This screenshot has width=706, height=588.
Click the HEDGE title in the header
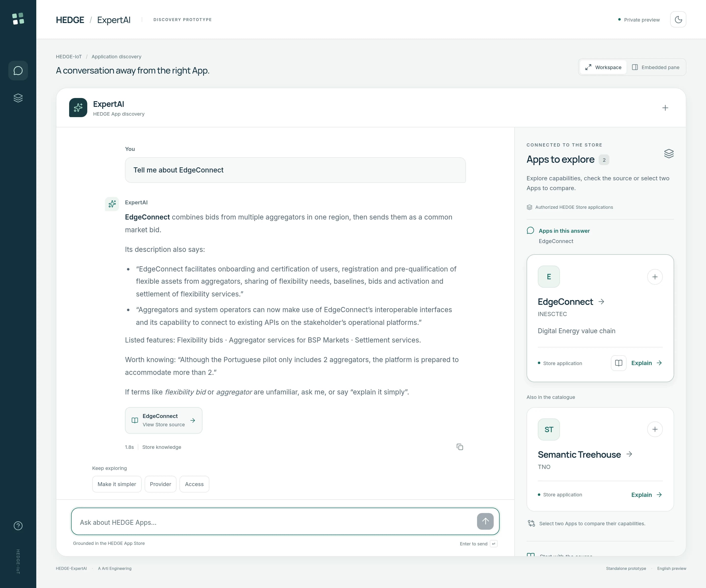(x=70, y=20)
